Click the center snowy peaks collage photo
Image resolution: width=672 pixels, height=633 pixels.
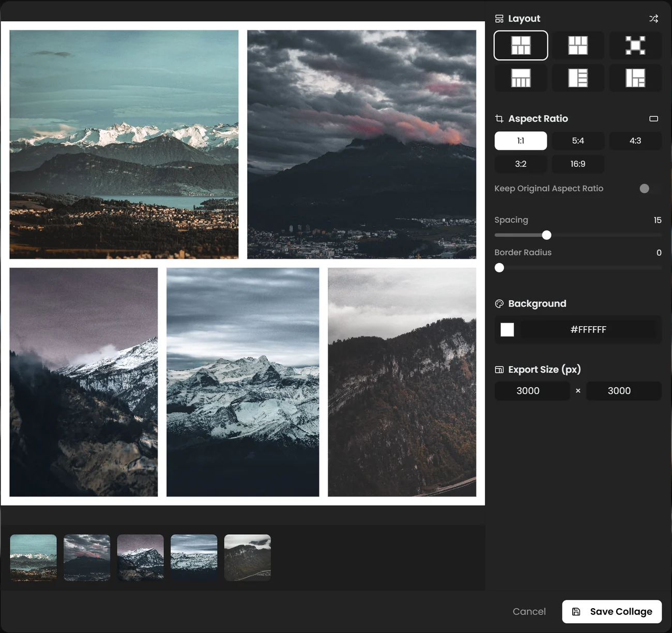click(x=243, y=382)
